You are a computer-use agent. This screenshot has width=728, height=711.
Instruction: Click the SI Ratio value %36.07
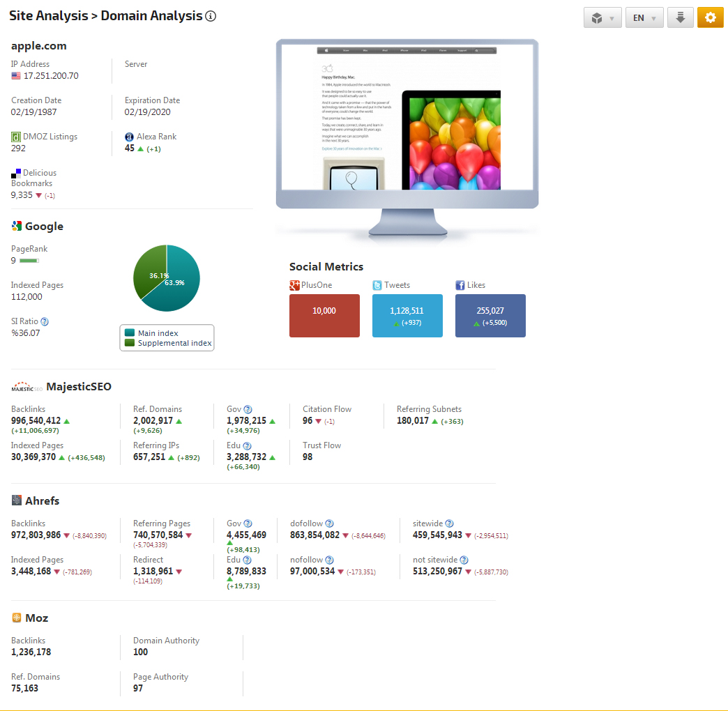tap(26, 332)
